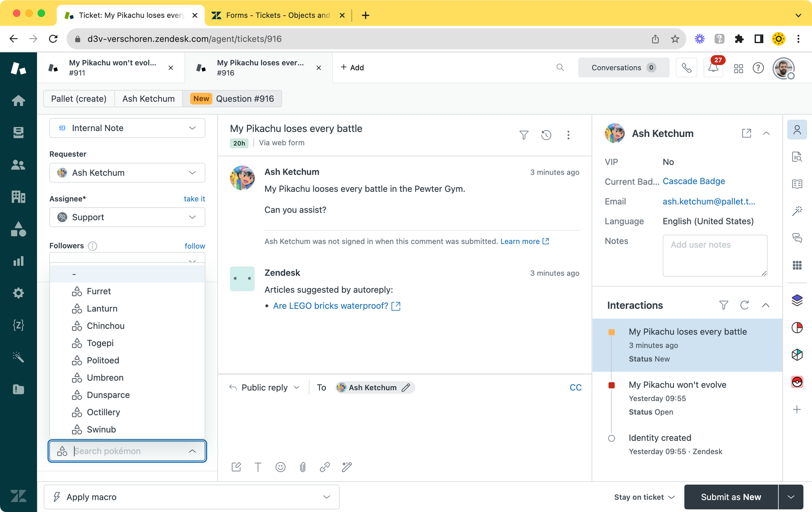
Task: Open Reporting bar chart sidebar icon
Action: [18, 261]
